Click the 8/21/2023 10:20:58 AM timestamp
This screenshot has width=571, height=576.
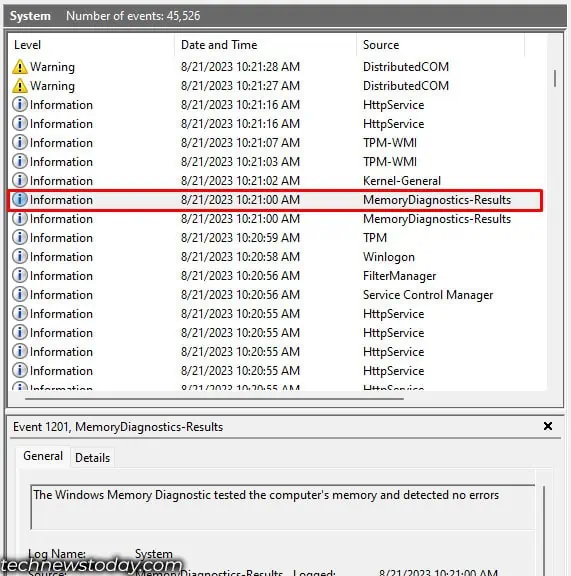coord(240,257)
